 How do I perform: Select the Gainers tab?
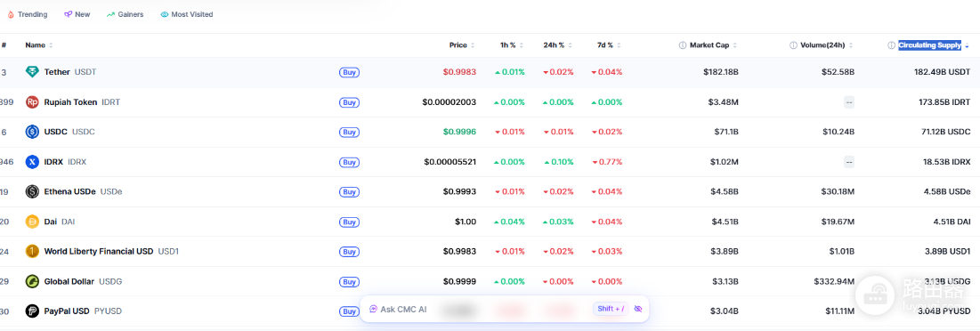click(x=125, y=14)
